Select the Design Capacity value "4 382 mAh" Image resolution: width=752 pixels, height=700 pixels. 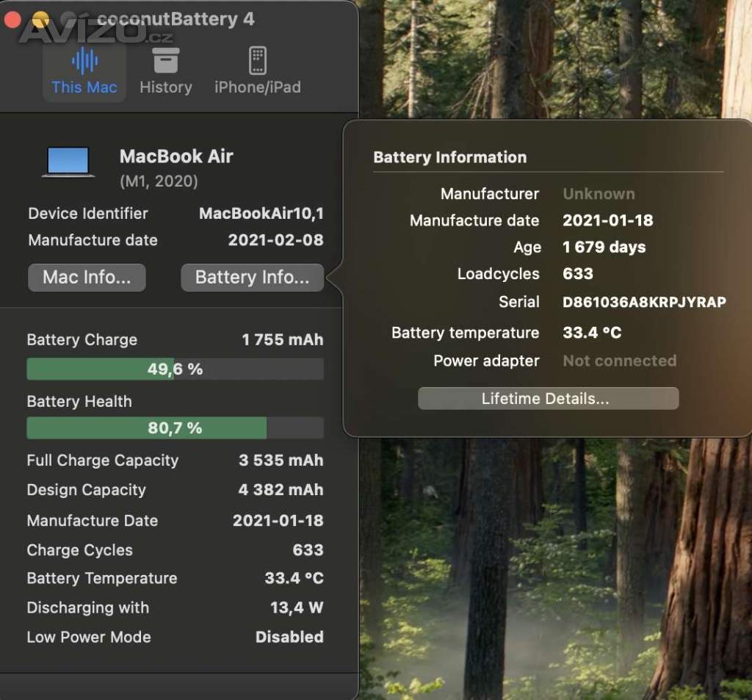point(281,489)
